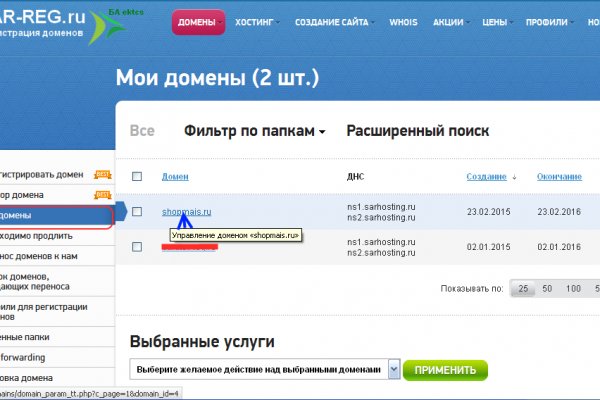Select the 'Все' filter tab
Viewport: 600px width, 400px height.
coord(142,131)
